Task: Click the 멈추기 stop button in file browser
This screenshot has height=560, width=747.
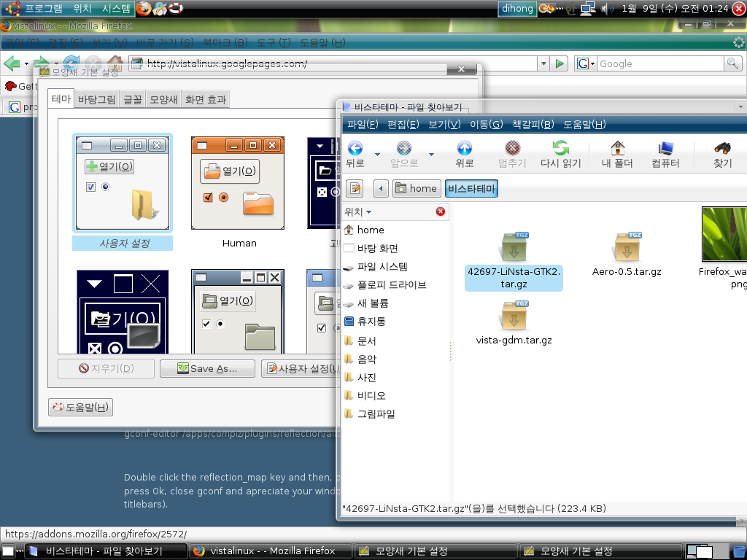Action: click(512, 155)
